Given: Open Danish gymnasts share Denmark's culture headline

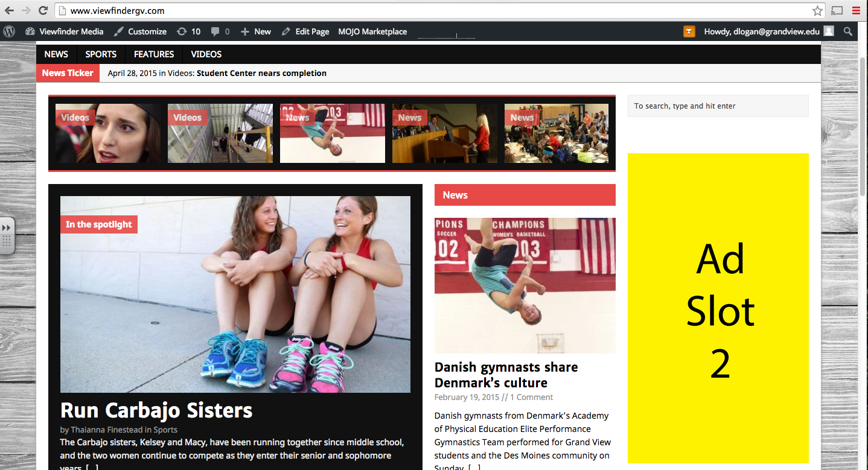Looking at the screenshot, I should coord(506,375).
